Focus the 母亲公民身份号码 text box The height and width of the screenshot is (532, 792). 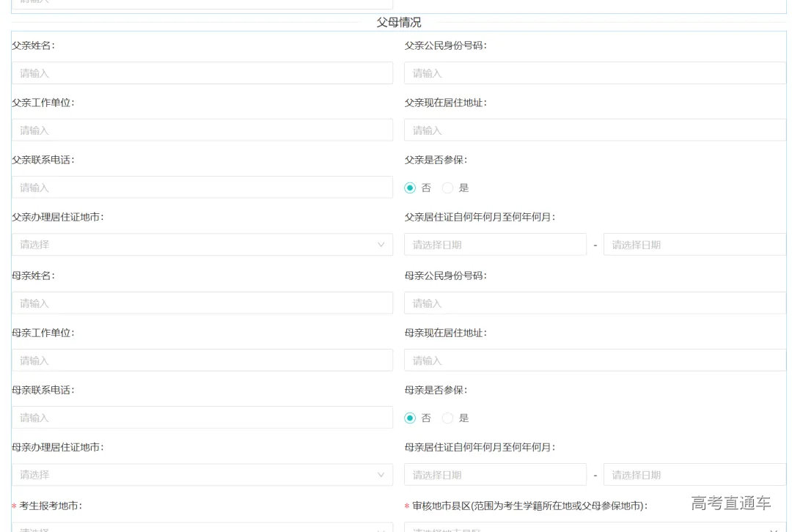594,303
